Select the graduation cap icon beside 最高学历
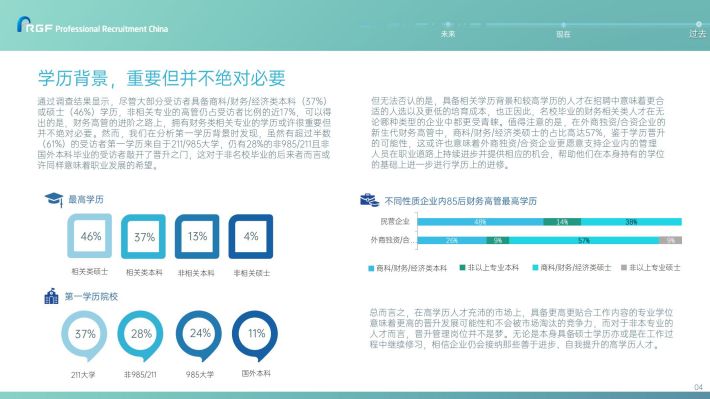The width and height of the screenshot is (710, 399). pyautogui.click(x=53, y=199)
